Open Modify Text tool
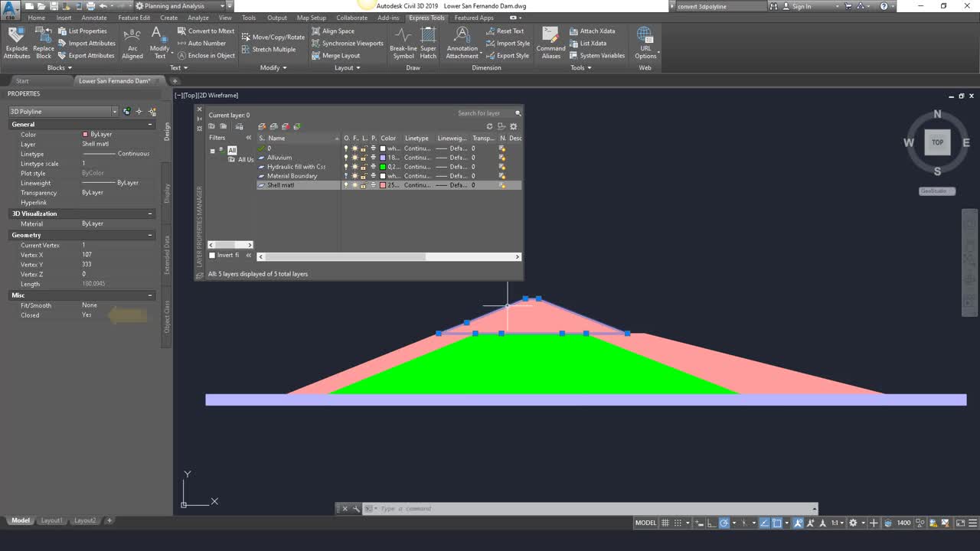 [159, 43]
